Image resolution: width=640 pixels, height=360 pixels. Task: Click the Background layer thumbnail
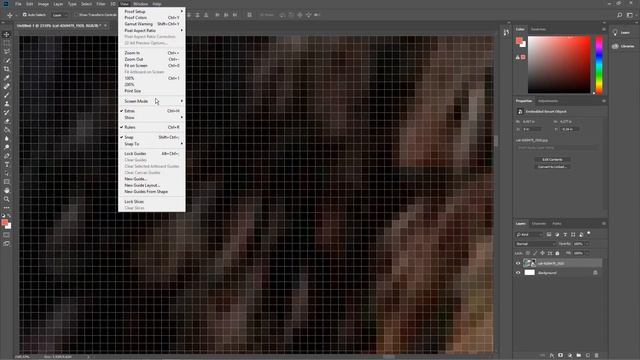(x=529, y=273)
